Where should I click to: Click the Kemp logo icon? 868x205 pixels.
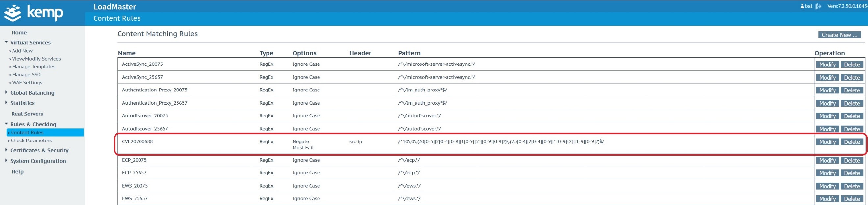(x=13, y=13)
